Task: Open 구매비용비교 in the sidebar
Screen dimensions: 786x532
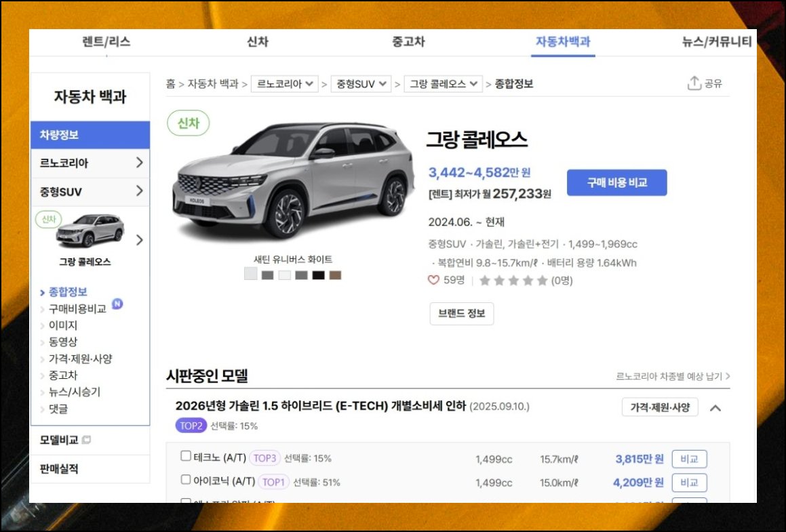Action: tap(77, 308)
